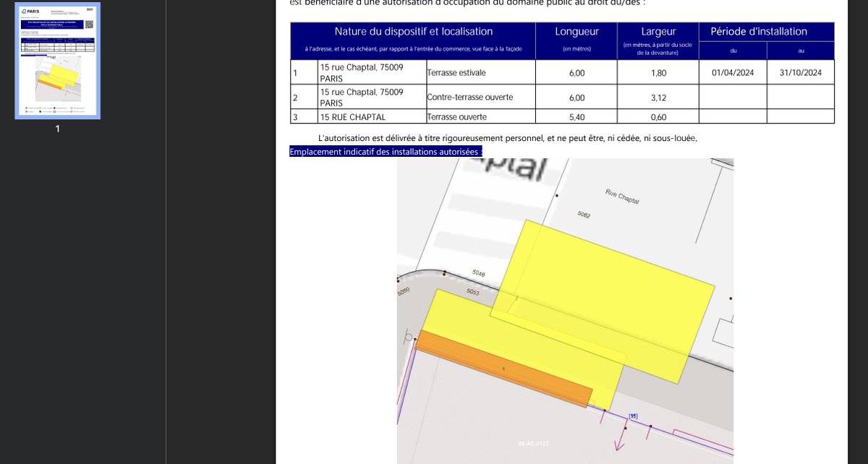The height and width of the screenshot is (464, 868).
Task: Click the blue "[15]" address label on the map
Action: tap(634, 416)
